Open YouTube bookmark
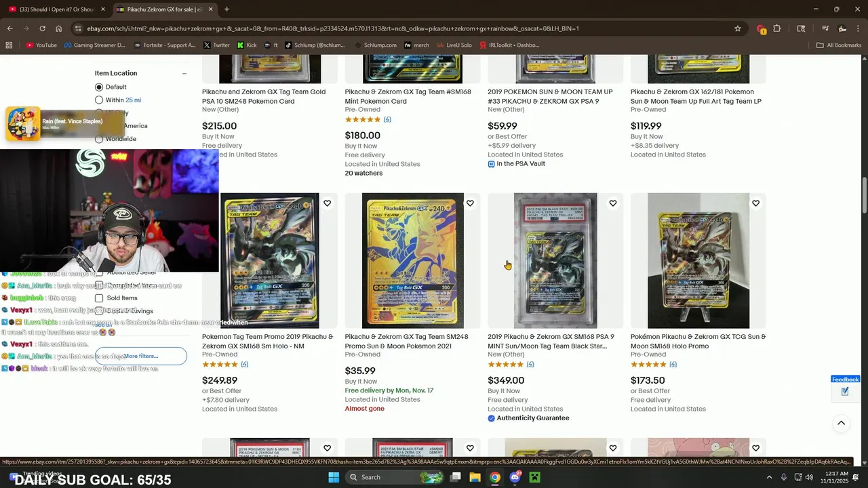The width and height of the screenshot is (868, 488). tap(41, 45)
